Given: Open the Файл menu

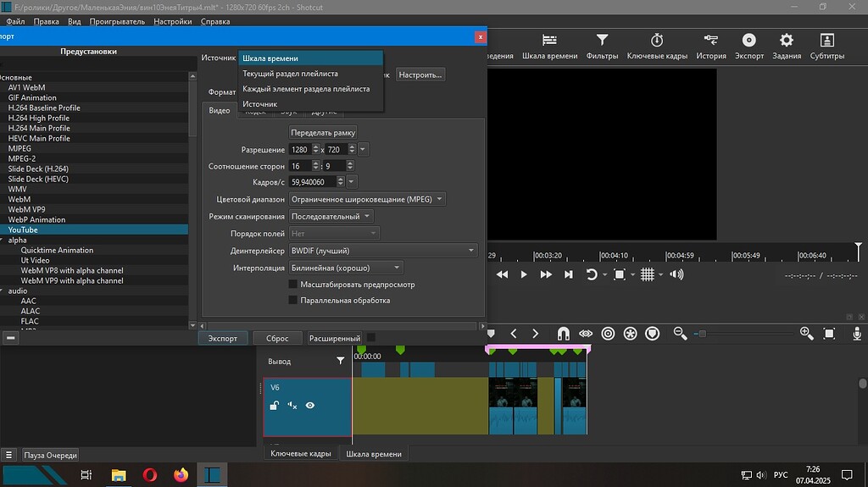Looking at the screenshot, I should pyautogui.click(x=15, y=21).
